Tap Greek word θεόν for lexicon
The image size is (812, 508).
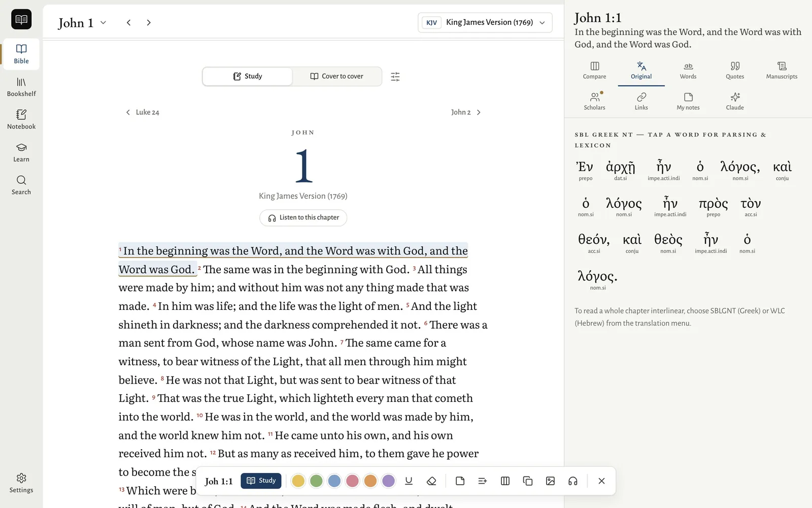(594, 243)
